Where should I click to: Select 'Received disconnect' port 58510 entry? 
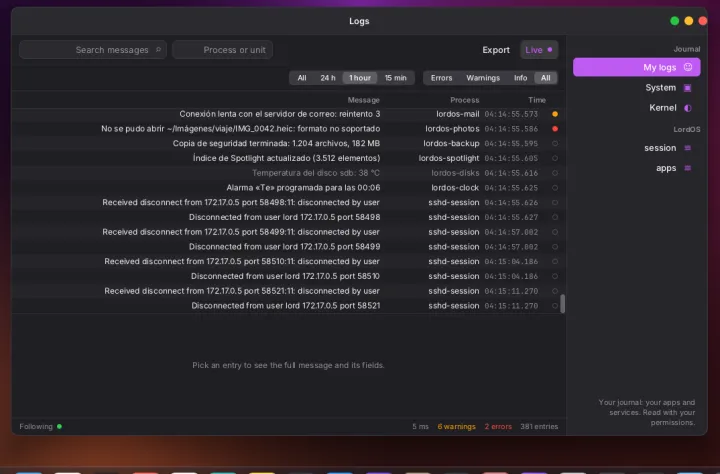[x=288, y=261]
